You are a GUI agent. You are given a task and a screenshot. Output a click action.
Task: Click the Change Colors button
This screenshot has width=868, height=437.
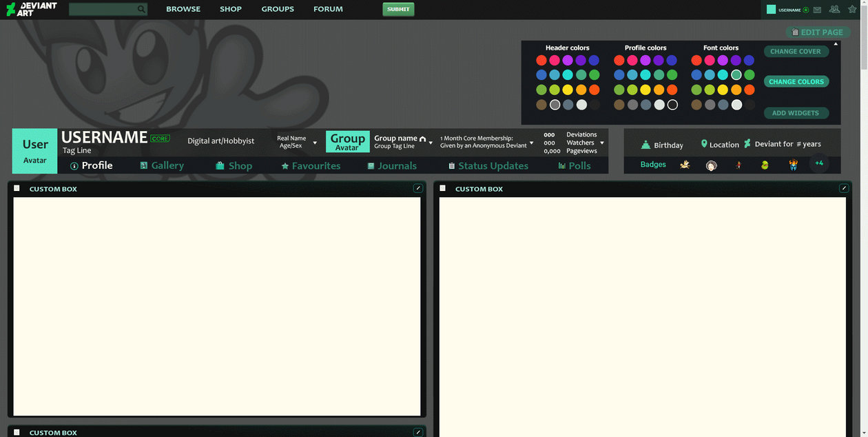796,81
